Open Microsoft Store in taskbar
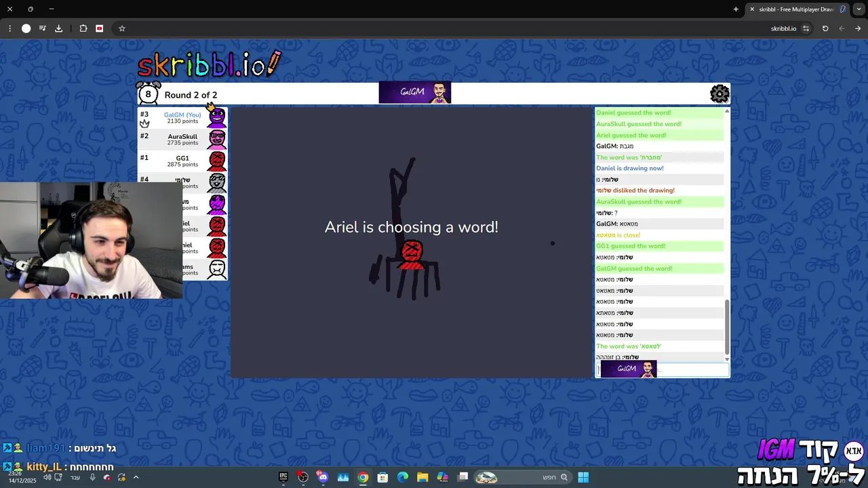Image resolution: width=868 pixels, height=488 pixels. click(x=382, y=477)
